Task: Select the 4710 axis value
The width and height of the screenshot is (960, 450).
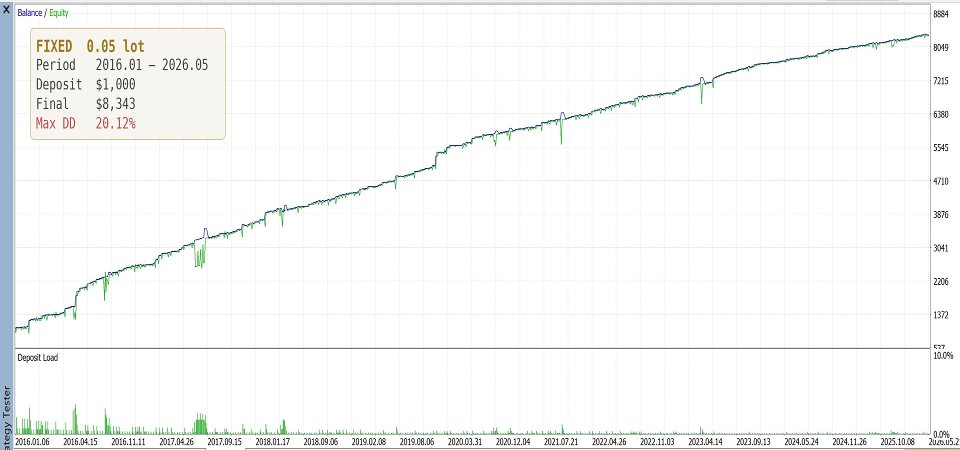Action: (x=940, y=181)
